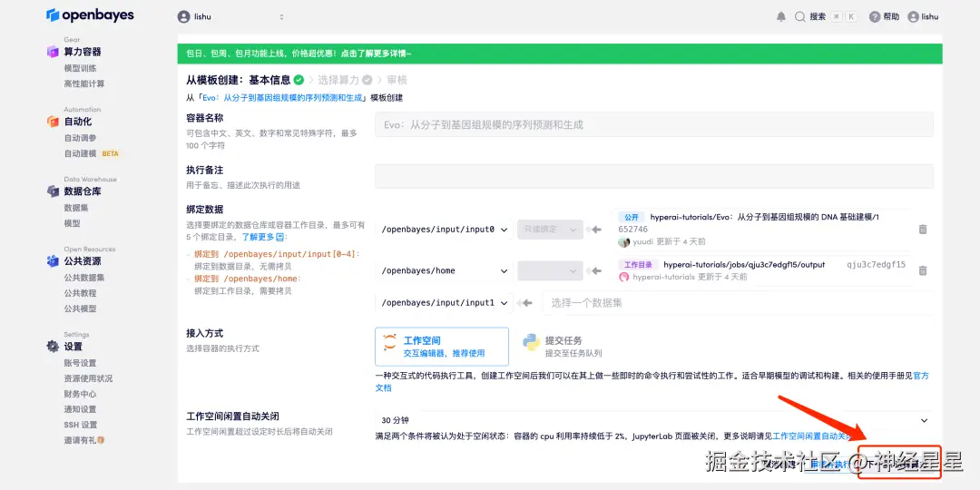Click the 算力容器 cube icon
980x490 pixels.
coord(54,52)
